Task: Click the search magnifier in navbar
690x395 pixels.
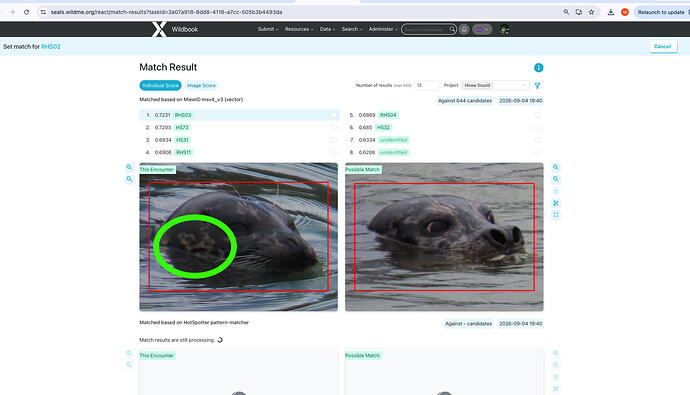Action: point(452,29)
